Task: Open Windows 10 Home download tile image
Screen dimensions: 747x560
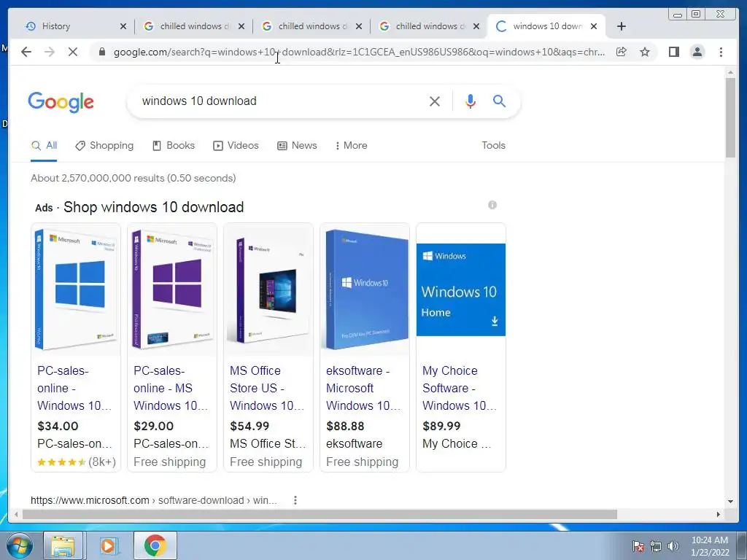Action: point(461,289)
